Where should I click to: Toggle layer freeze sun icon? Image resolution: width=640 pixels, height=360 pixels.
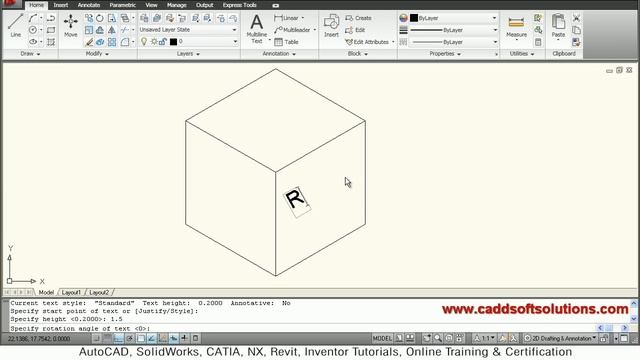click(x=154, y=42)
